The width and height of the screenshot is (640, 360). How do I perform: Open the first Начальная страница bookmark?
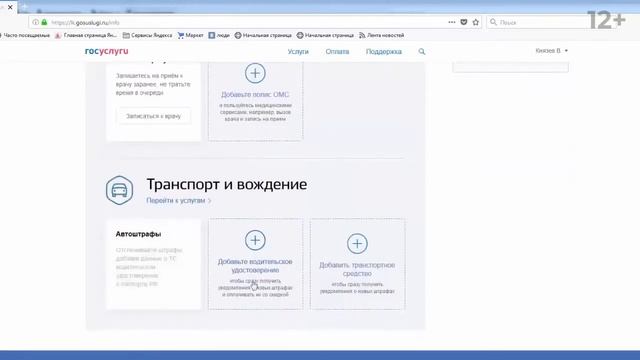pos(263,36)
